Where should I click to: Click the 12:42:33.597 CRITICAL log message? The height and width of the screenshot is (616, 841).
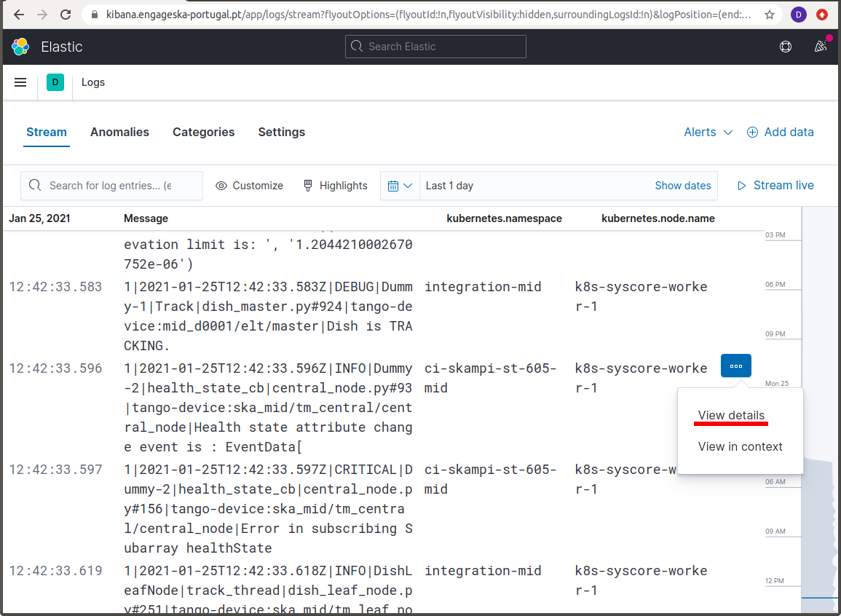[x=268, y=509]
